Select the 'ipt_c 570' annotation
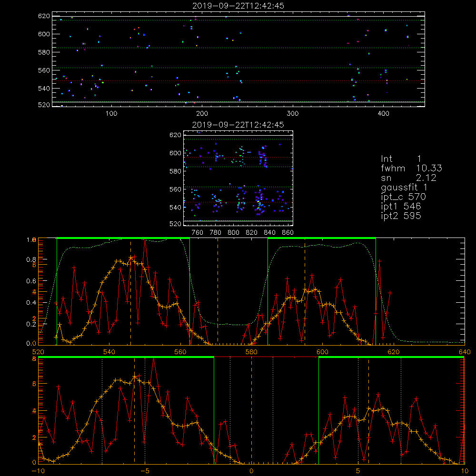476x476 pixels. pos(404,198)
